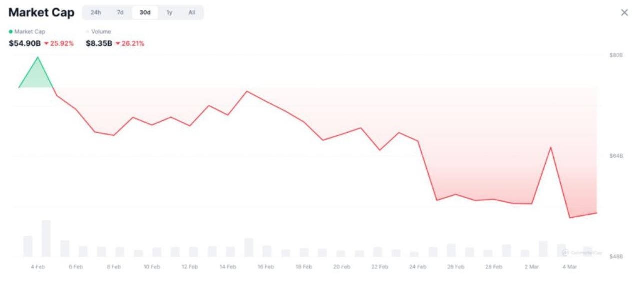644x293 pixels.
Task: Click the tallest volume bar near 4 Feb
Action: point(46,238)
